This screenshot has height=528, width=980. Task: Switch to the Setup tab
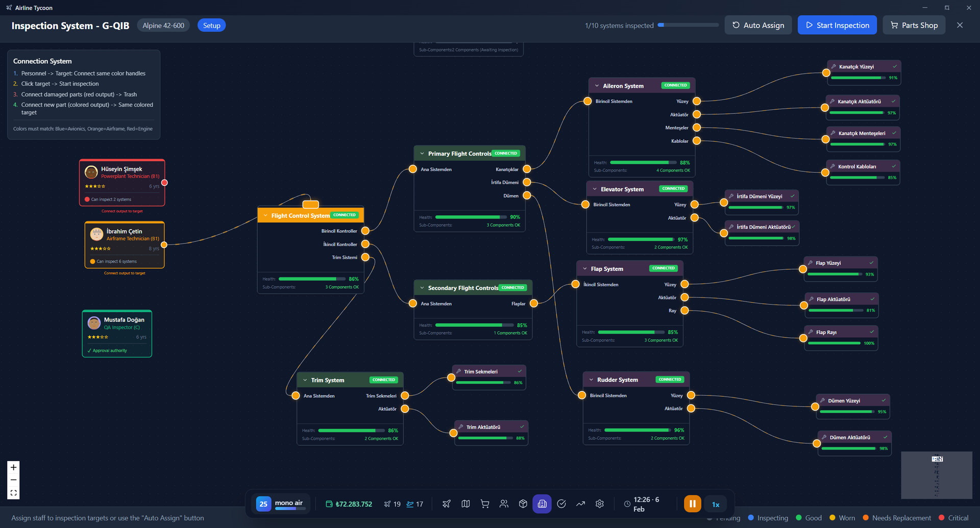(211, 26)
